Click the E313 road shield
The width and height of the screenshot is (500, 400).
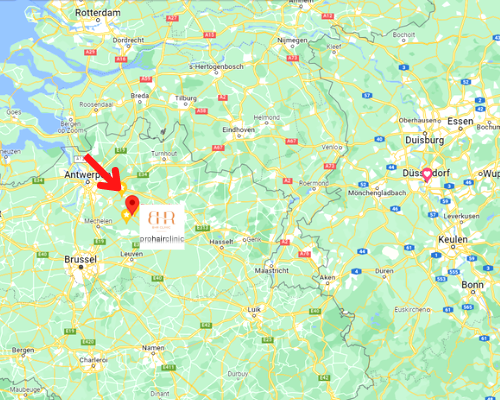[x=202, y=228]
